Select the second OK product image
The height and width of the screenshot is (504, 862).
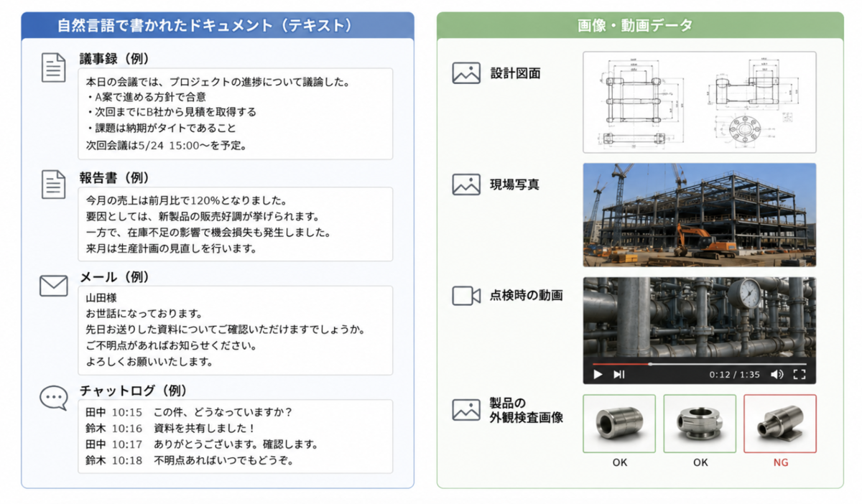pos(700,424)
